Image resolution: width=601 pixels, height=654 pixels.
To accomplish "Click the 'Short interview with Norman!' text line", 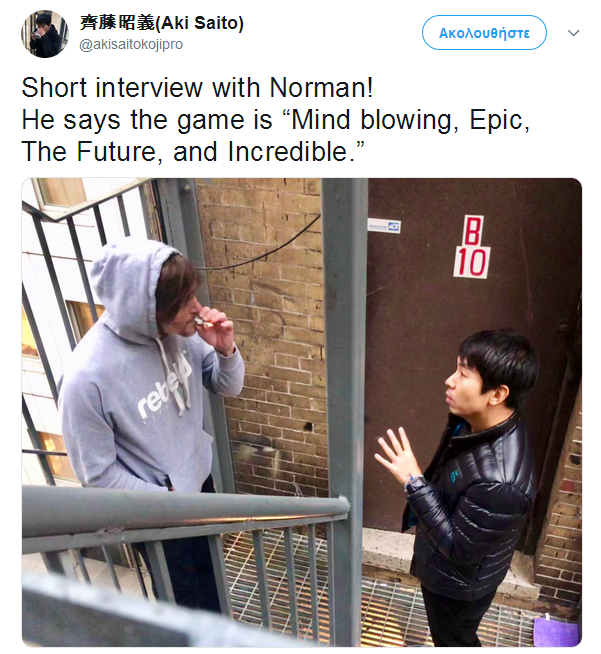I will [x=197, y=88].
